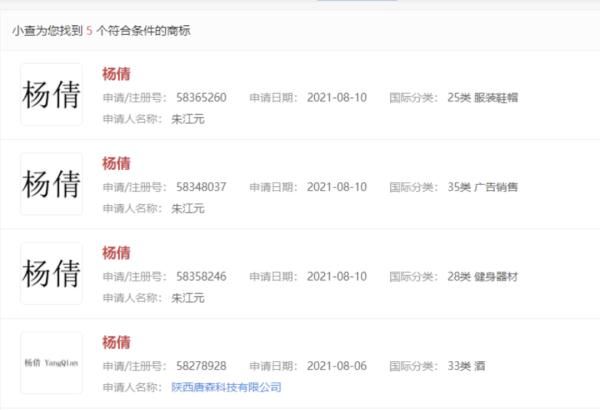Click application date 2021-08-06
The height and width of the screenshot is (410, 600).
(x=337, y=366)
